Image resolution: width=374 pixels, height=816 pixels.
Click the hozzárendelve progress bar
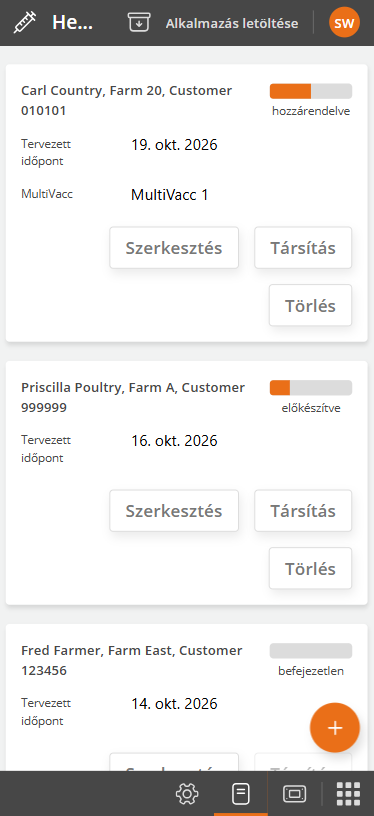(x=311, y=91)
